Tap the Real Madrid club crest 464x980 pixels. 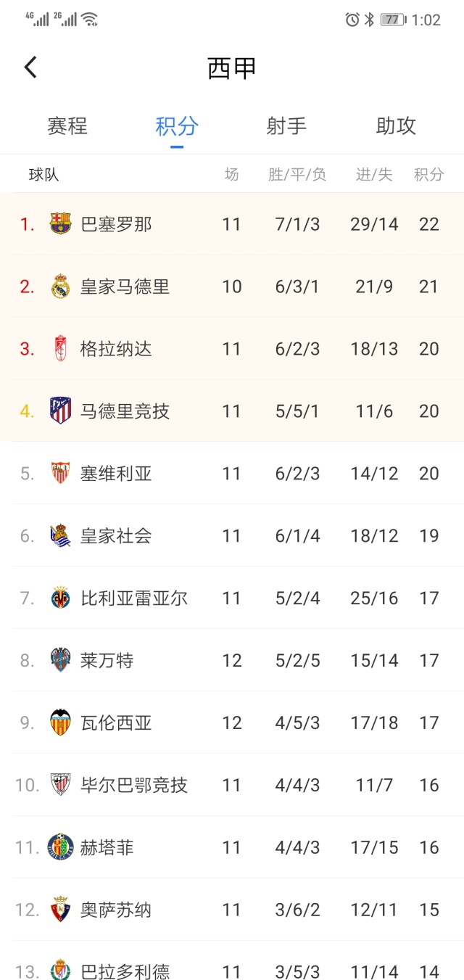pyautogui.click(x=60, y=287)
